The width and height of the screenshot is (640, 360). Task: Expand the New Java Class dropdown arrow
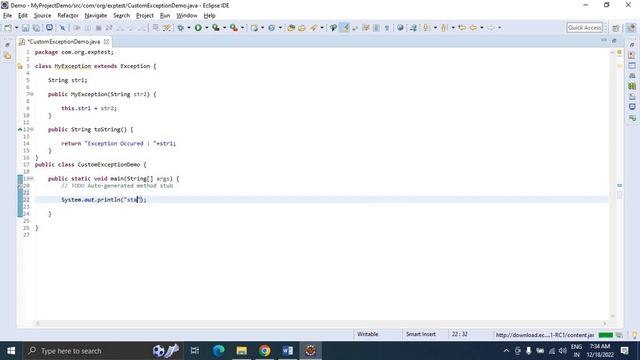pyautogui.click(x=280, y=28)
